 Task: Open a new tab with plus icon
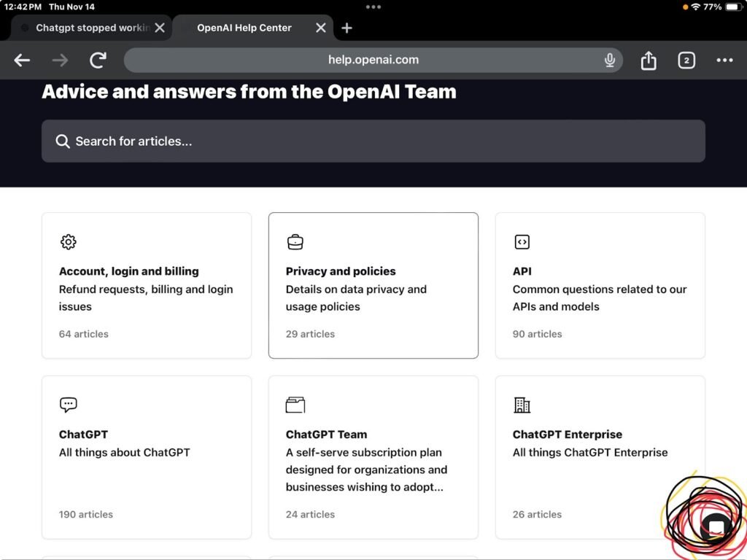click(347, 28)
